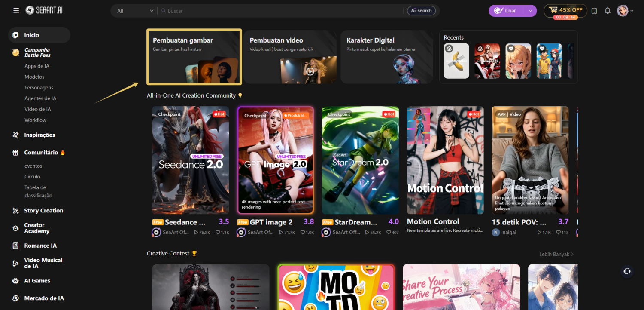Open the anime couple recent thumbnail
644x310 pixels.
549,61
